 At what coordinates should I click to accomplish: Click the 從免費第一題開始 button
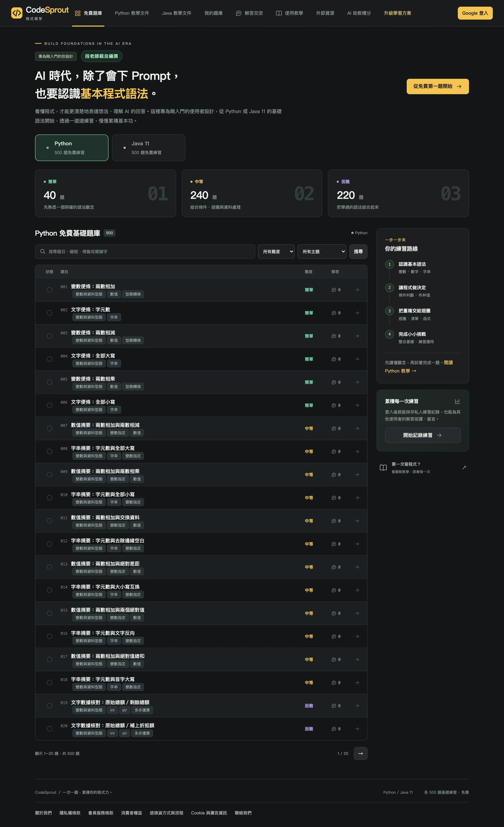[438, 86]
